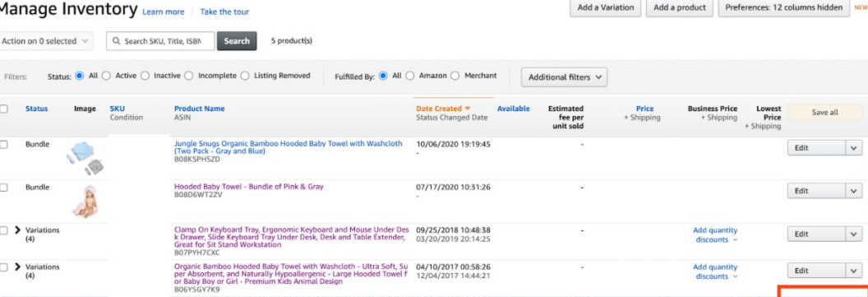
Task: Click the Search button
Action: [x=237, y=41]
